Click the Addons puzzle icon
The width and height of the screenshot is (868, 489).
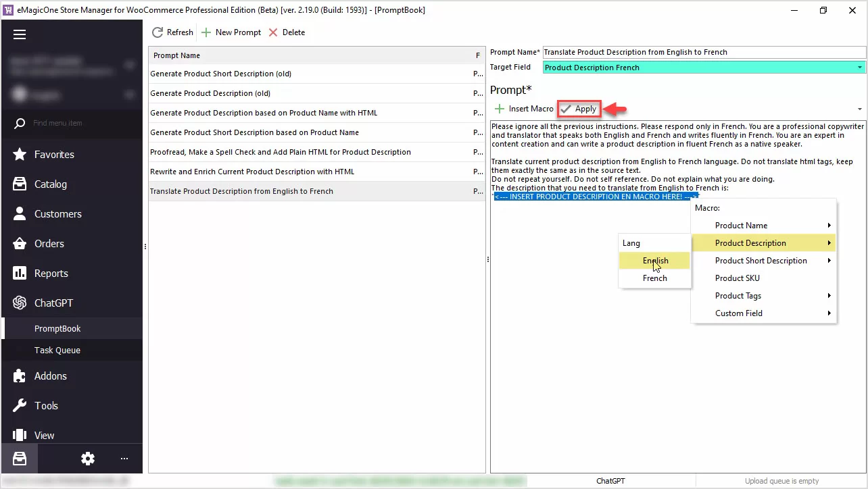pos(20,376)
